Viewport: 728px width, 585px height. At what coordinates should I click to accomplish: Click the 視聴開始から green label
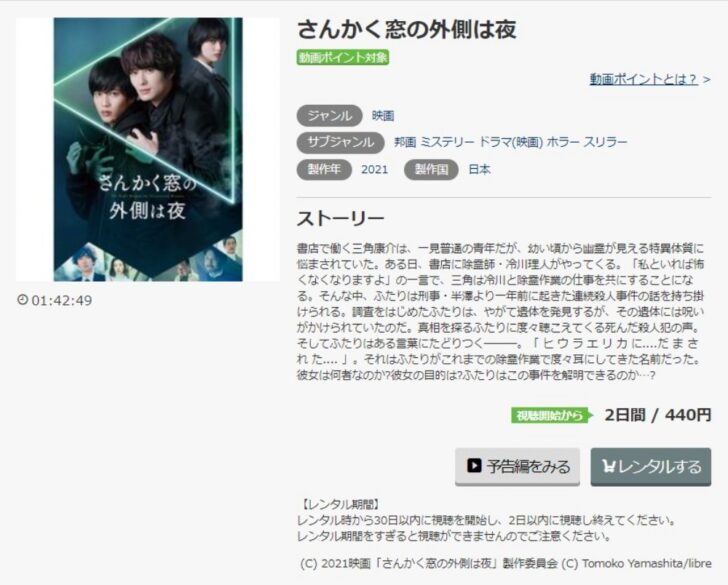[x=552, y=415]
